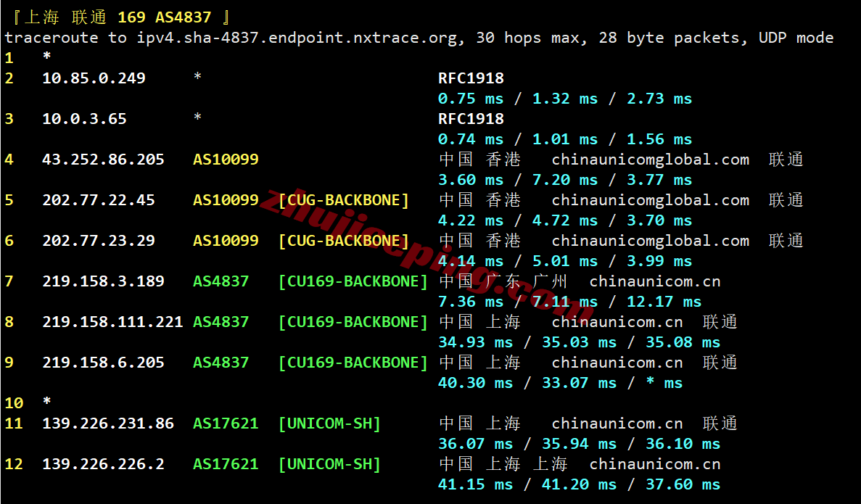Click latency value 41.20 ms
861x504 pixels.
[580, 485]
